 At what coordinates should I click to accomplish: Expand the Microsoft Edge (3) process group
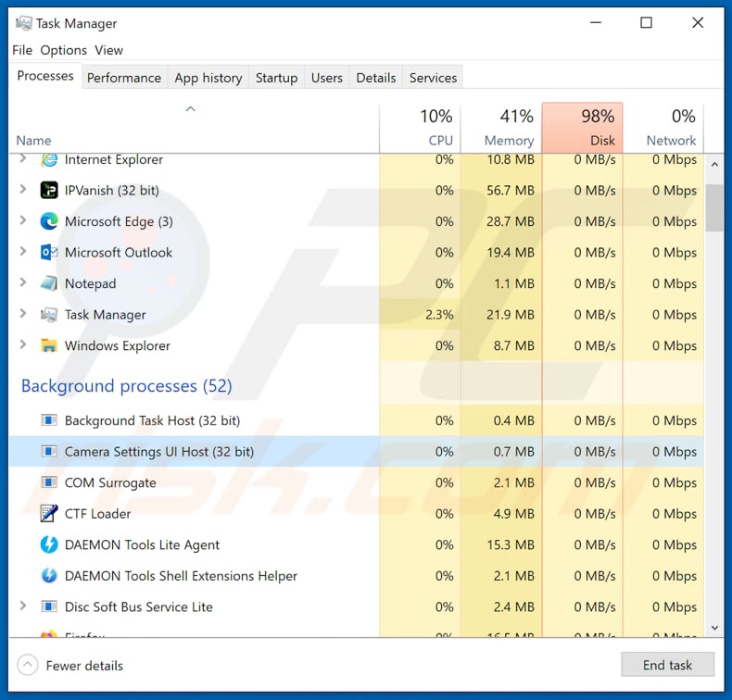tap(22, 220)
